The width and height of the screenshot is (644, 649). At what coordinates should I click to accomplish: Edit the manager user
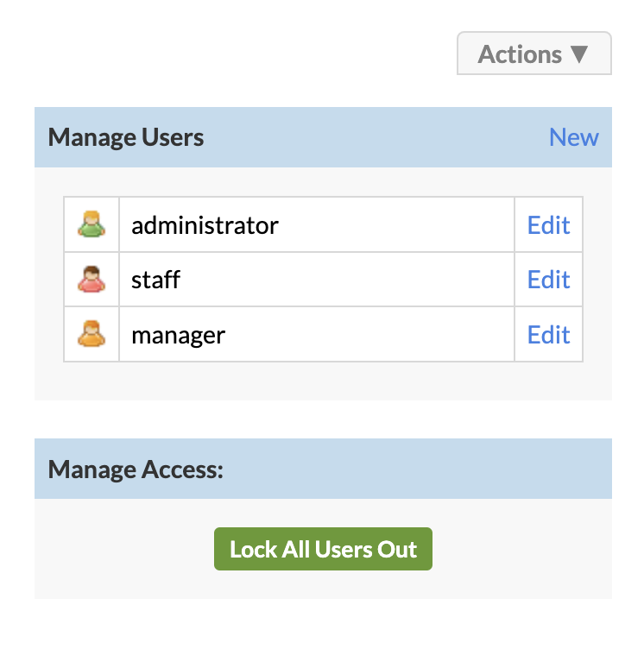click(x=548, y=334)
